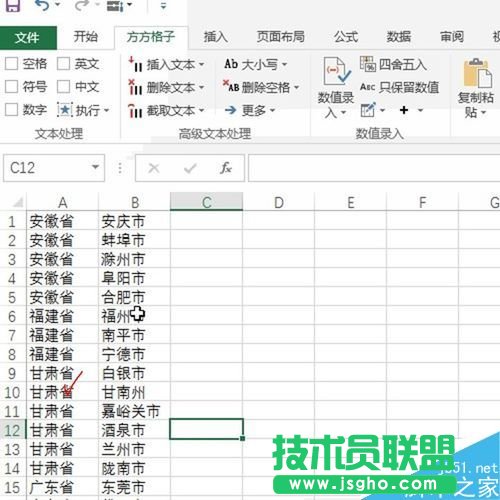This screenshot has height=500, width=500.
Task: Select column B header
Action: pos(135,202)
